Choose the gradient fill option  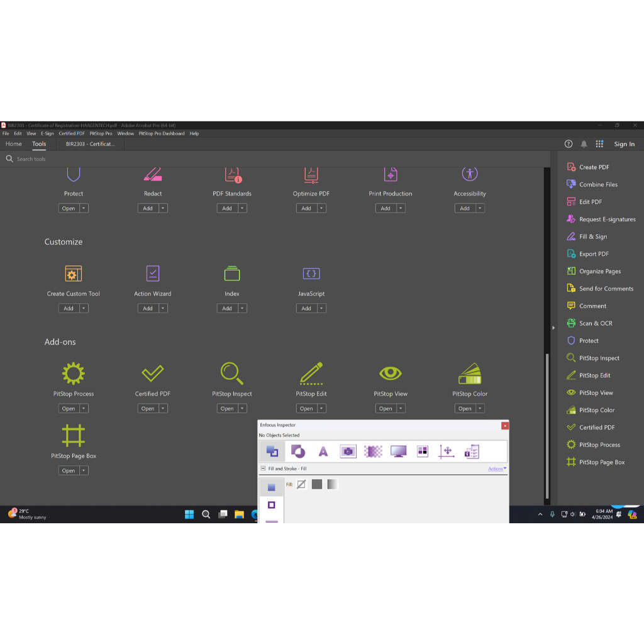[332, 484]
